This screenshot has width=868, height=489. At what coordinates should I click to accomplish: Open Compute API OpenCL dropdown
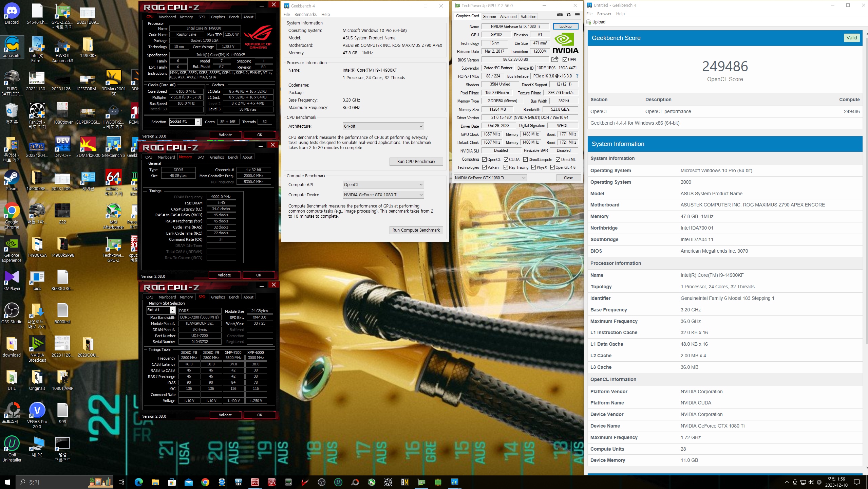point(383,184)
